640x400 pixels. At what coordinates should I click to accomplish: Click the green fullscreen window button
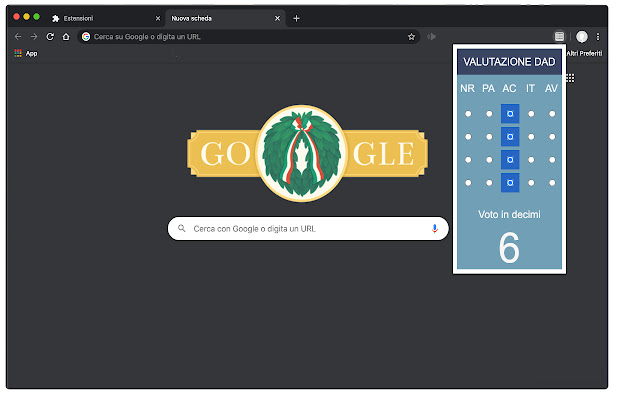pyautogui.click(x=36, y=17)
